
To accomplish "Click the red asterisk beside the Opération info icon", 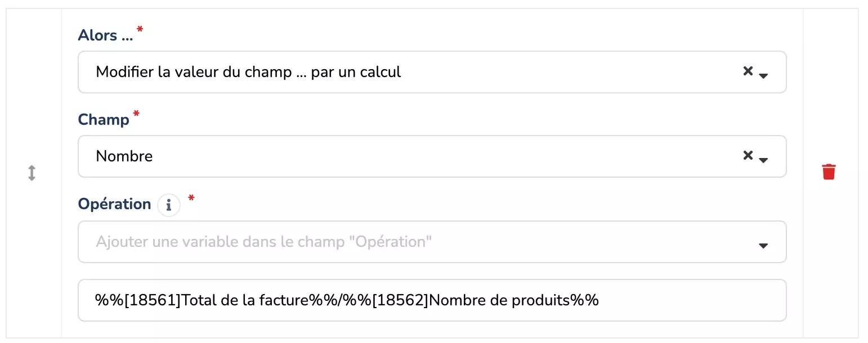I will [x=191, y=198].
